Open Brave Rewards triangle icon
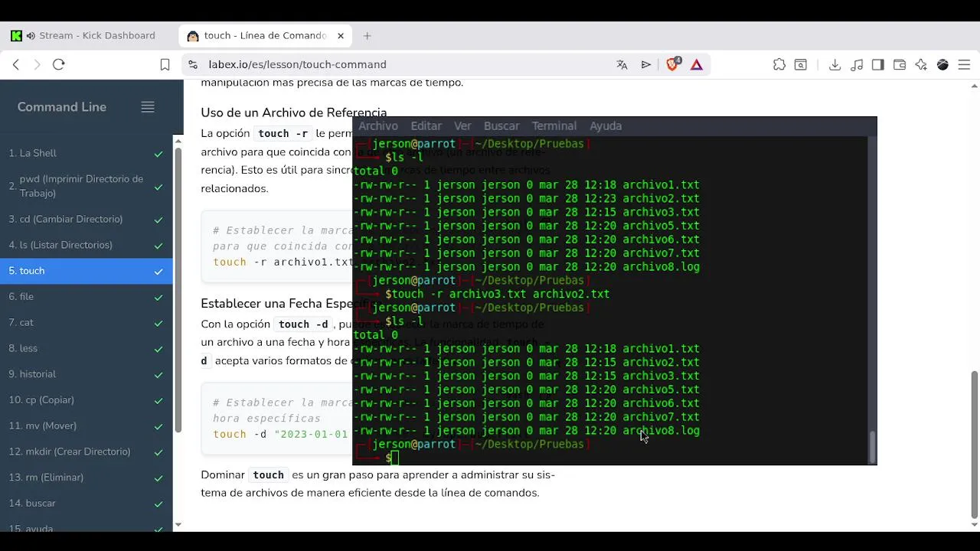 tap(697, 65)
